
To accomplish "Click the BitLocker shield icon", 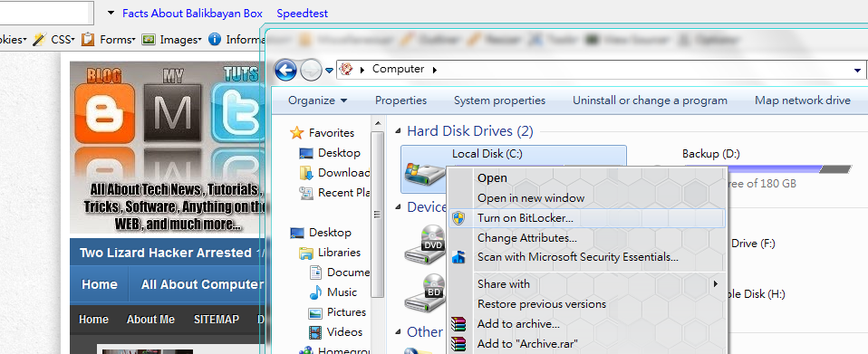I will point(458,217).
